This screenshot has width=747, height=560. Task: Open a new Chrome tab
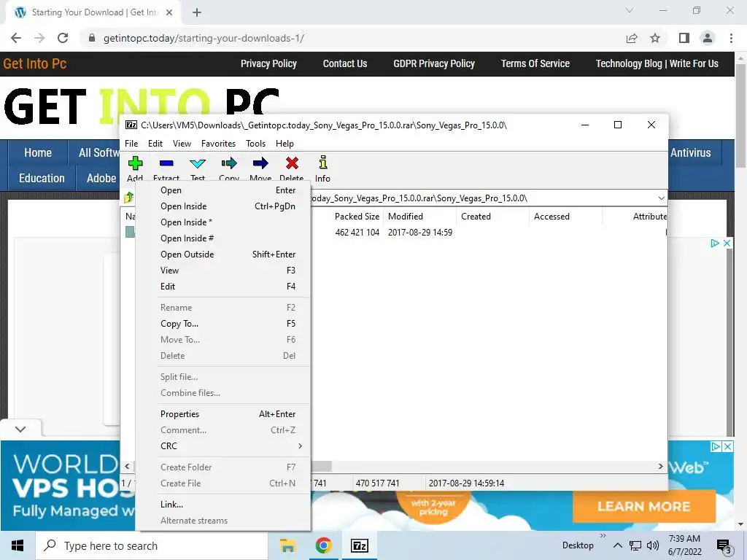[x=197, y=12]
